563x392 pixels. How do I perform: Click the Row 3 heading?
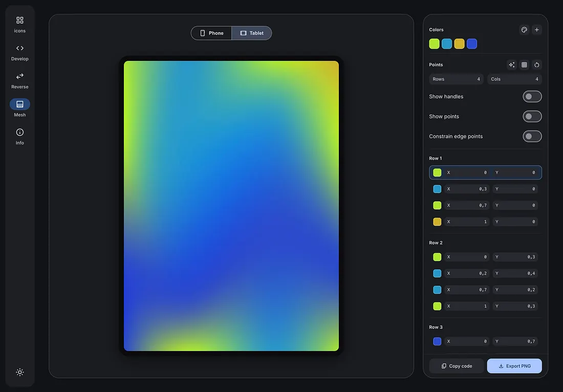[x=436, y=327]
